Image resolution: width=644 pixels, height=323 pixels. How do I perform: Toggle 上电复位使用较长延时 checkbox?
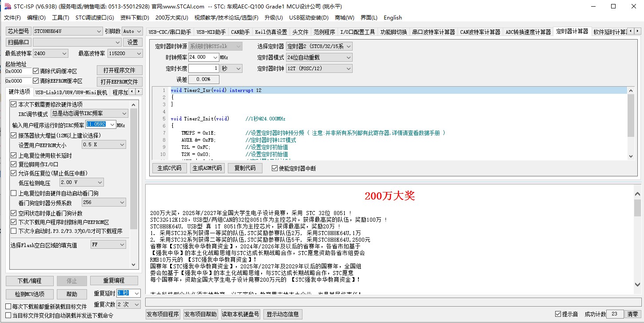tap(14, 156)
